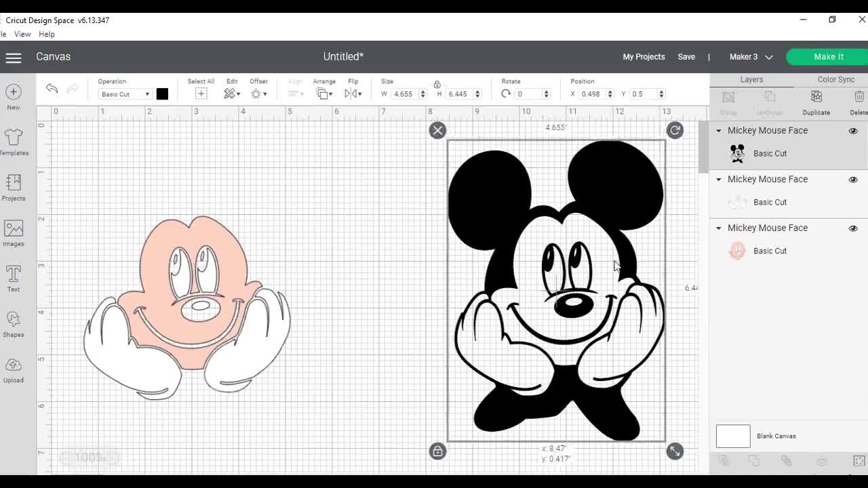Open the Arrange dropdown

point(323,94)
